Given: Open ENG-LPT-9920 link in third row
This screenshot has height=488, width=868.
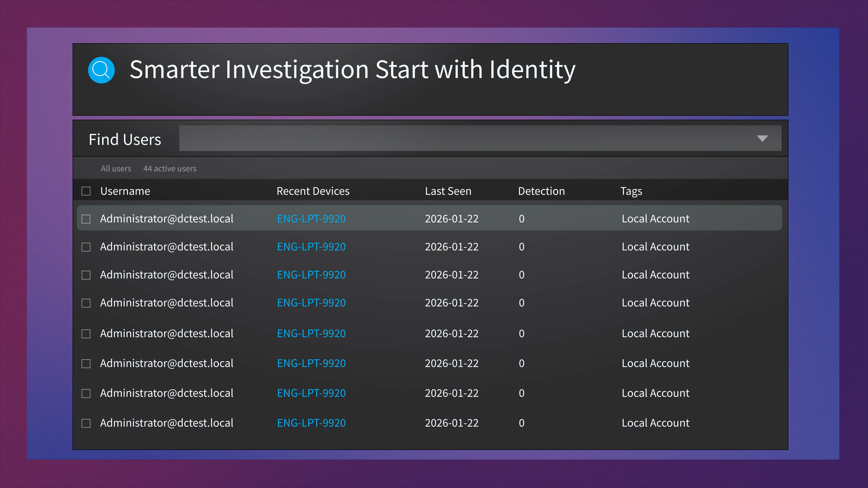Looking at the screenshot, I should pyautogui.click(x=311, y=274).
